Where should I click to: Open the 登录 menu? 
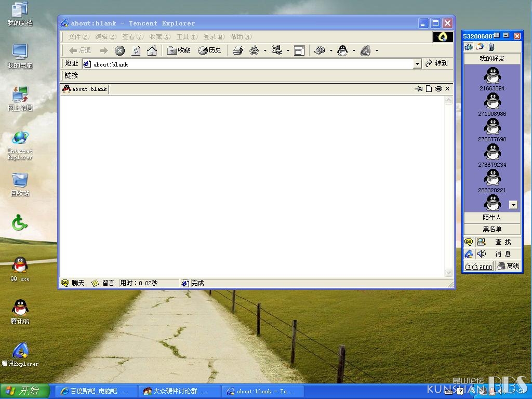[x=214, y=37]
